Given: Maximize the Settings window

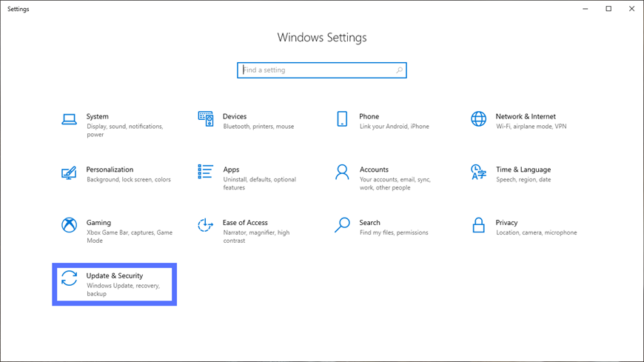Looking at the screenshot, I should click(608, 9).
